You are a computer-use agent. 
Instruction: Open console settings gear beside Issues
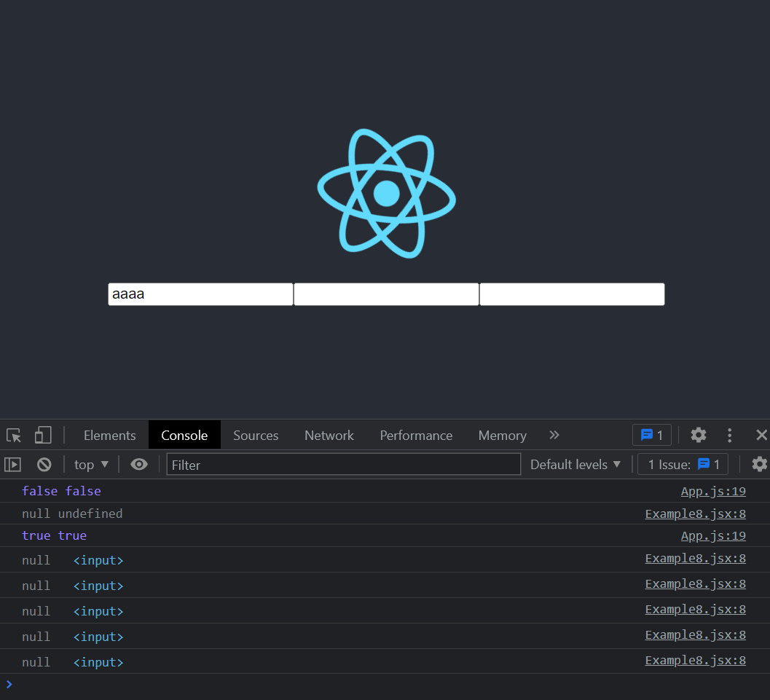(x=759, y=465)
